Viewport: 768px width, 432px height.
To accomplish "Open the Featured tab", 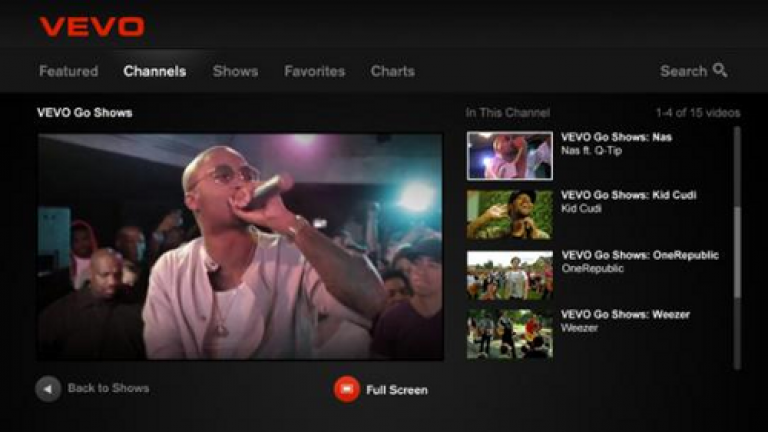I will click(x=69, y=71).
